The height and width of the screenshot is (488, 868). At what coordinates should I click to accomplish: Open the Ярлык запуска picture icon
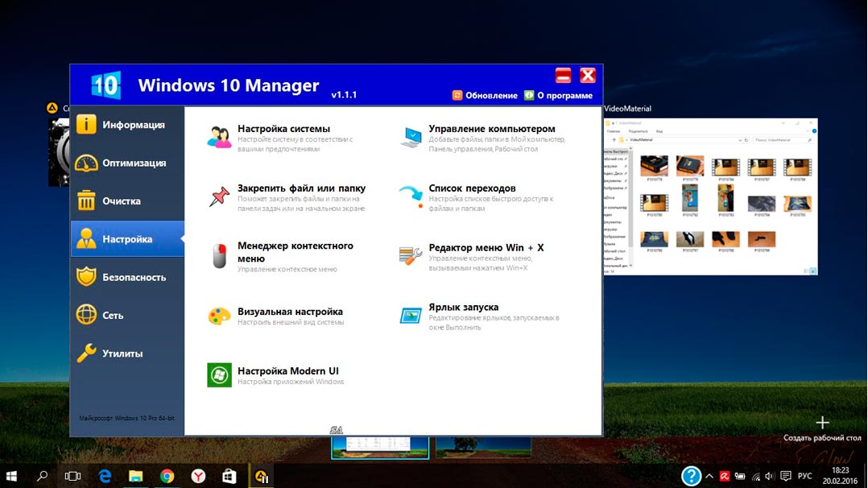[411, 316]
